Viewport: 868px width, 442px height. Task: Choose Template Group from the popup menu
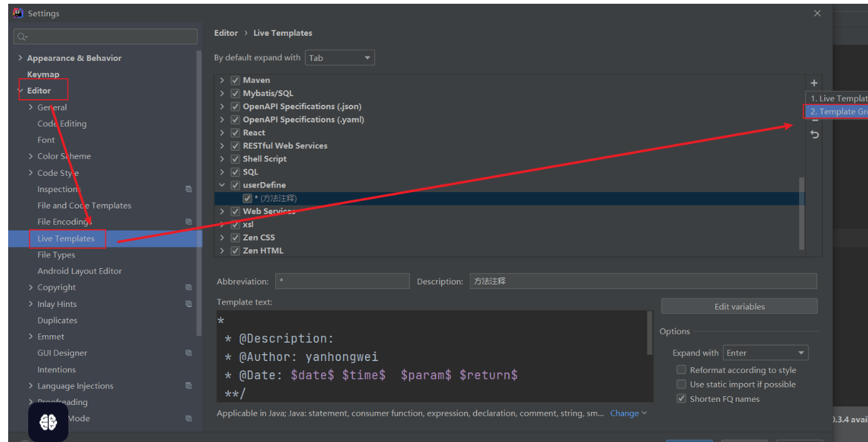coord(837,112)
